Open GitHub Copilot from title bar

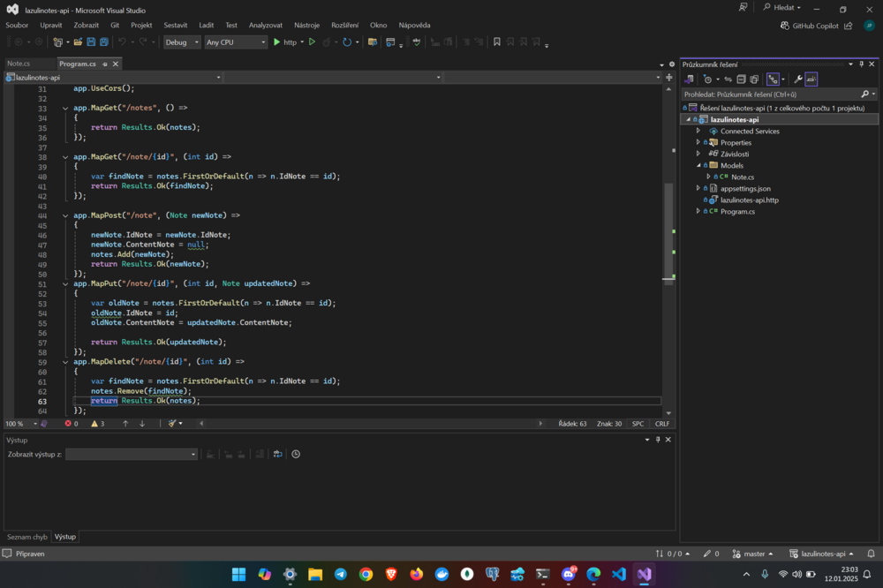tap(809, 26)
